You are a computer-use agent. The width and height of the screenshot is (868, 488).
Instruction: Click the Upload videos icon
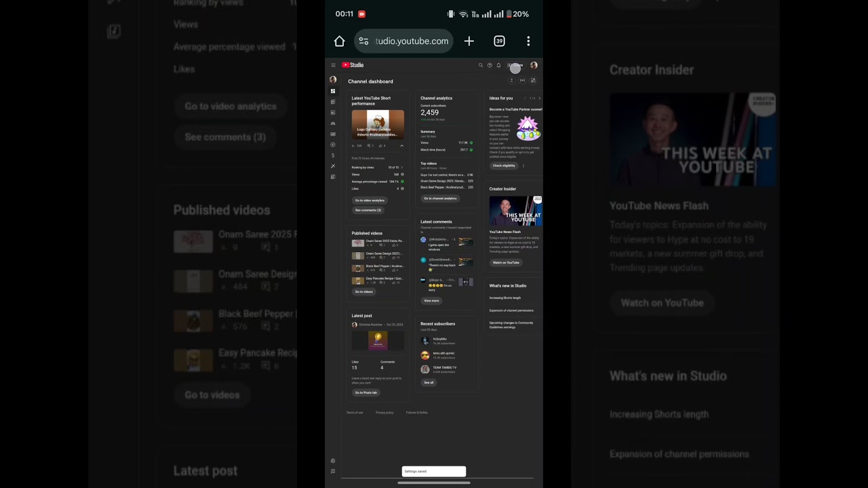click(x=511, y=81)
